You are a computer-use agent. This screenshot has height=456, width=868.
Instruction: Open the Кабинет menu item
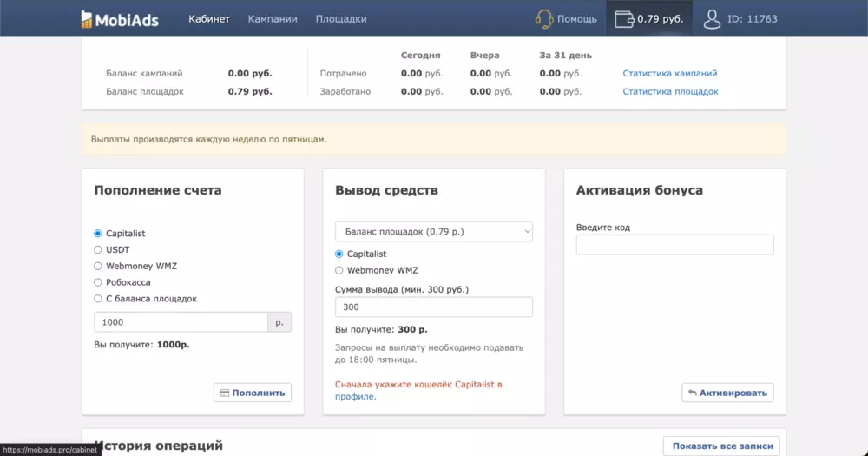(x=208, y=19)
